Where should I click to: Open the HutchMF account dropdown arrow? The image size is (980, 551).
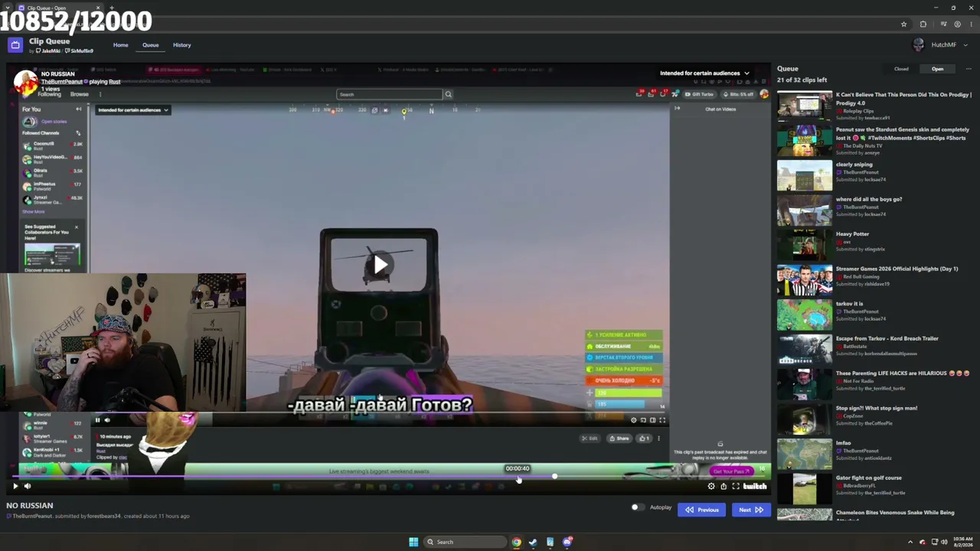point(965,45)
